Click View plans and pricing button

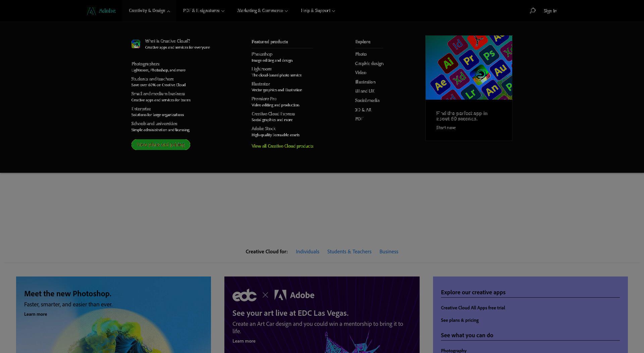pos(161,145)
